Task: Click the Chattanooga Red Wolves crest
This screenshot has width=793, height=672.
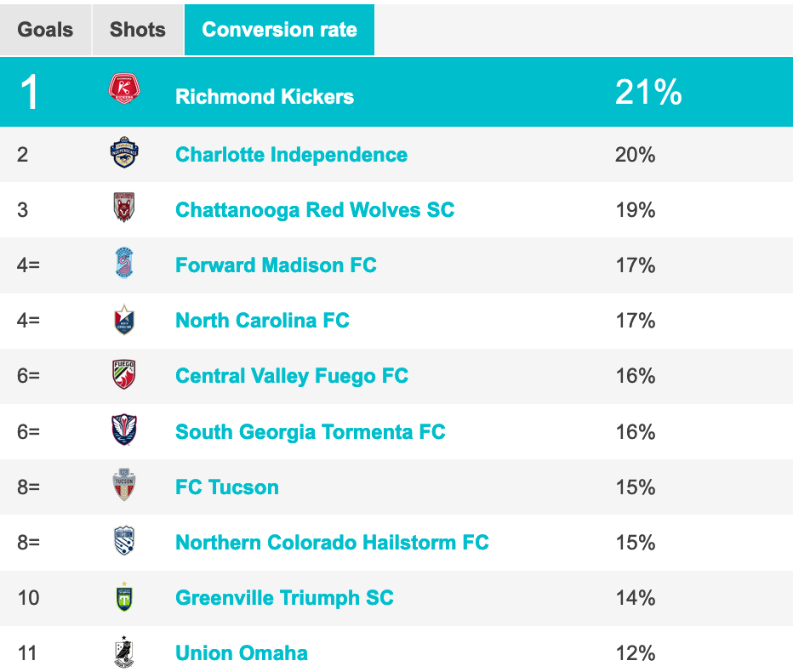Action: 124,208
